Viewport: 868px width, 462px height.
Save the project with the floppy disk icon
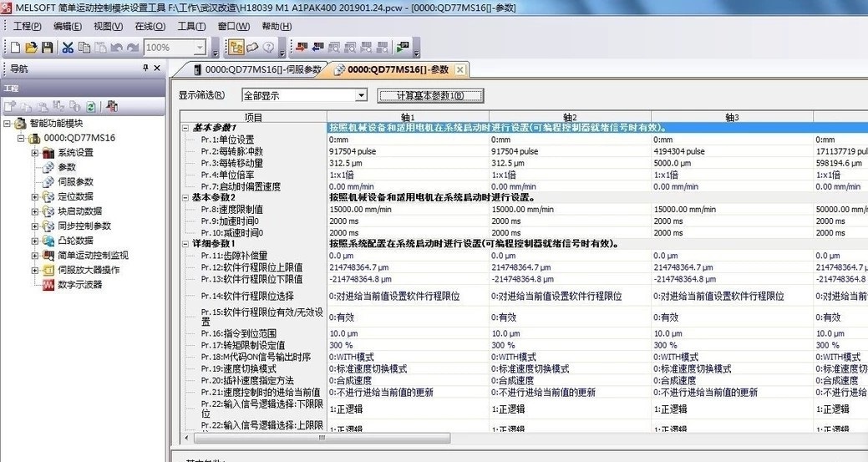tap(47, 48)
